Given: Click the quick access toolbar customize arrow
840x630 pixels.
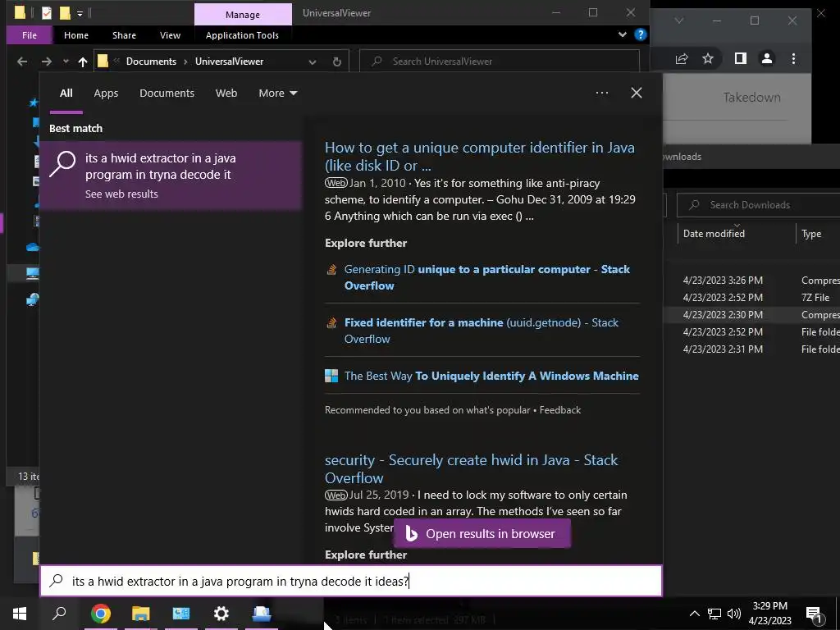Looking at the screenshot, I should [x=80, y=13].
